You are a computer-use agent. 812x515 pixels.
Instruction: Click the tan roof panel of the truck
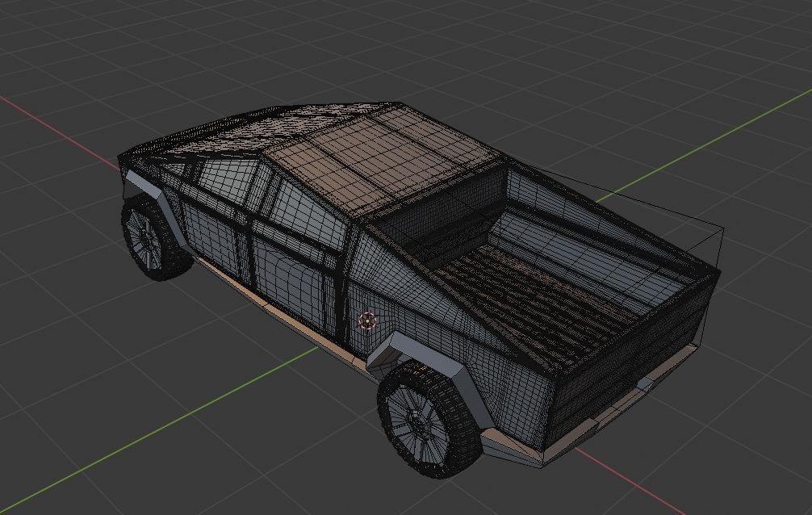[x=381, y=162]
